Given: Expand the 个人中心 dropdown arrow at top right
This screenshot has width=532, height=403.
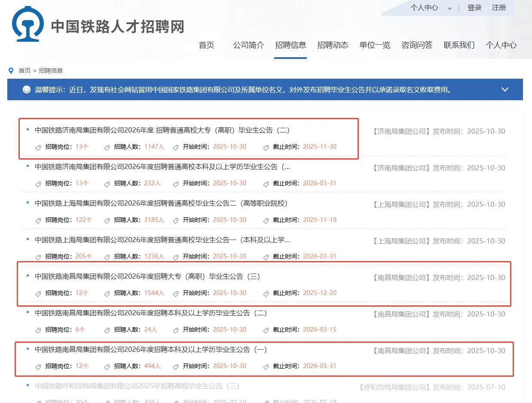Looking at the screenshot, I should (449, 8).
